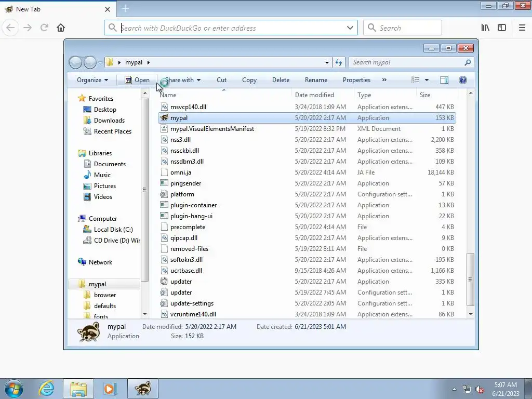Show hidden tray icons arrow

454,389
